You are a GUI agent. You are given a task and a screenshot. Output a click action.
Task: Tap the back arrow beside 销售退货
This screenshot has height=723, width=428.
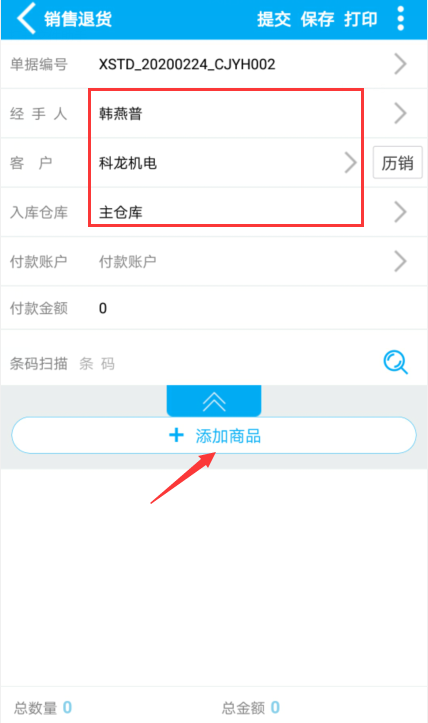26,19
